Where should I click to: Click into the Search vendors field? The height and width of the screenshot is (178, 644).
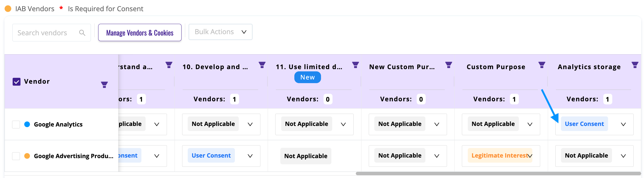click(52, 33)
